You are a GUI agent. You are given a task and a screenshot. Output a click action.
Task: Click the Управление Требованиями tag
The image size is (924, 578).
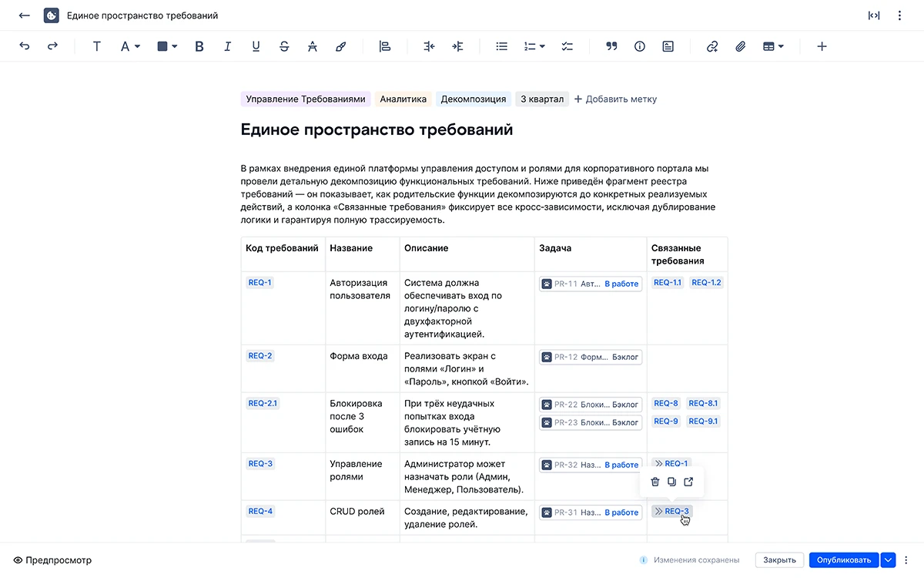point(306,99)
